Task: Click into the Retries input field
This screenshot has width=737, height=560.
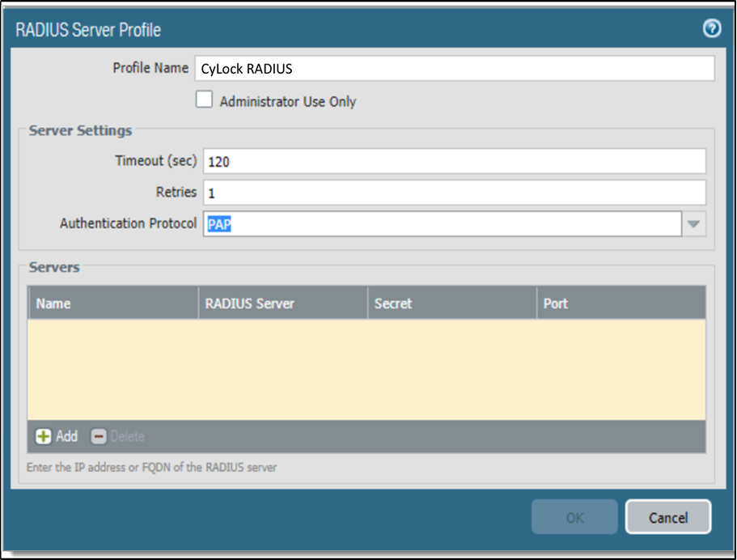Action: coord(454,193)
